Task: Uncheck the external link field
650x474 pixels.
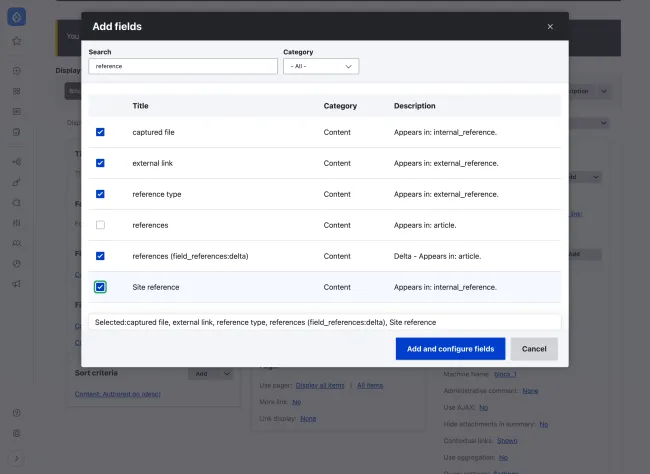Action: point(100,163)
